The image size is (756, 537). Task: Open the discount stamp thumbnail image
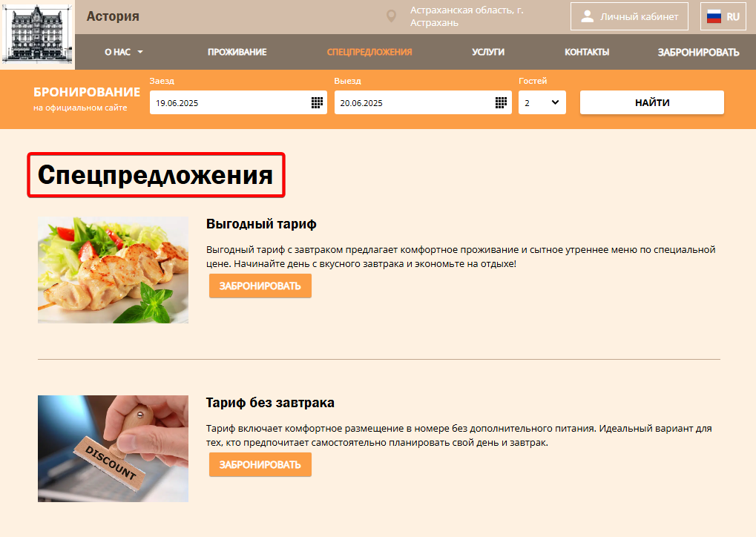[x=114, y=449]
